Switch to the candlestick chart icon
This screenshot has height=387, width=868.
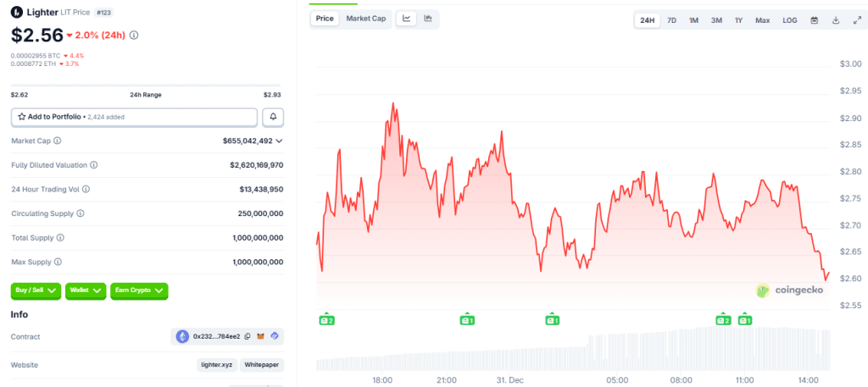tap(428, 19)
